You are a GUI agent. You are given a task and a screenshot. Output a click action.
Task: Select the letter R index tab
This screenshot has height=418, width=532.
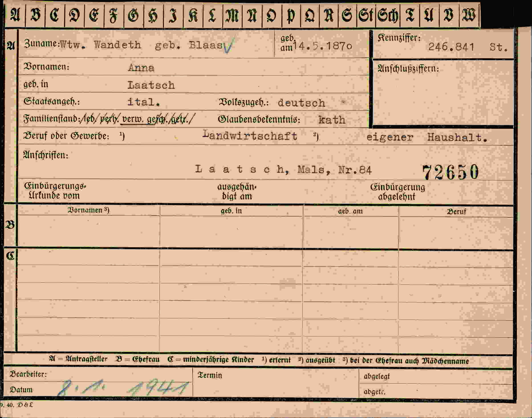pos(329,15)
